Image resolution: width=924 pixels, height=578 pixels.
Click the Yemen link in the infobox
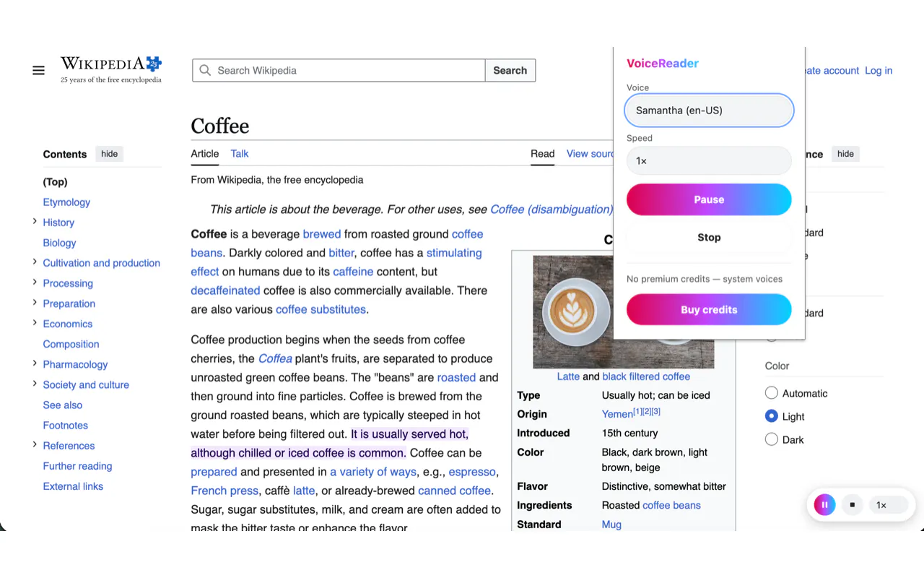617,414
